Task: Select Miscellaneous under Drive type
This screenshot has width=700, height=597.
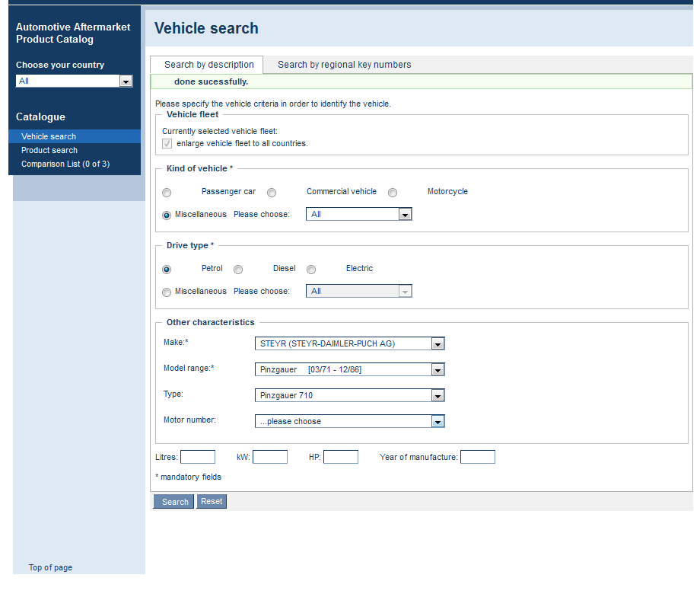Action: pos(167,292)
